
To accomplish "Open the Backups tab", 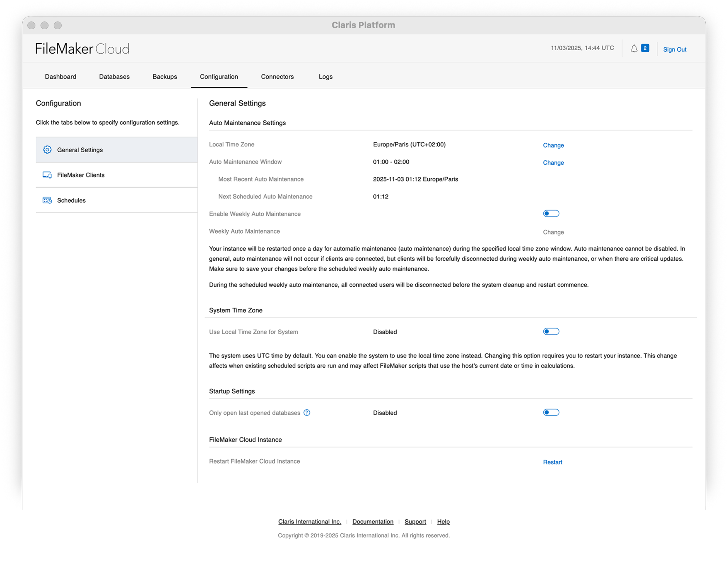I will [165, 76].
